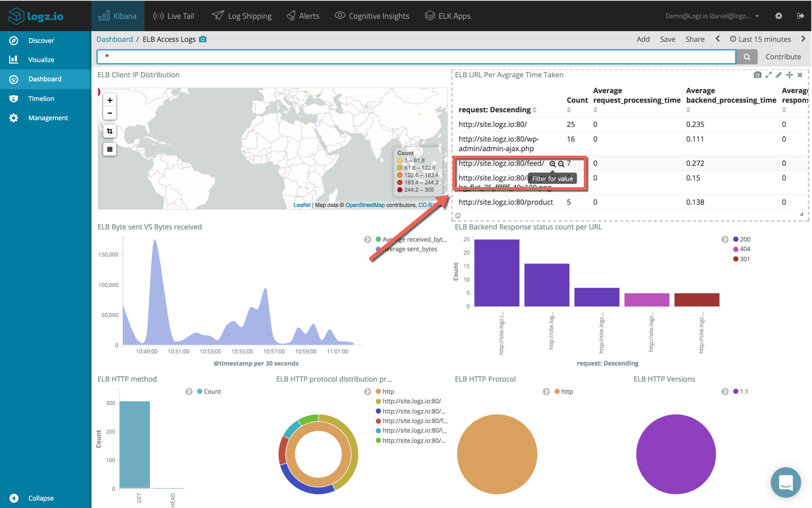Click the magnifier search button

pos(747,56)
